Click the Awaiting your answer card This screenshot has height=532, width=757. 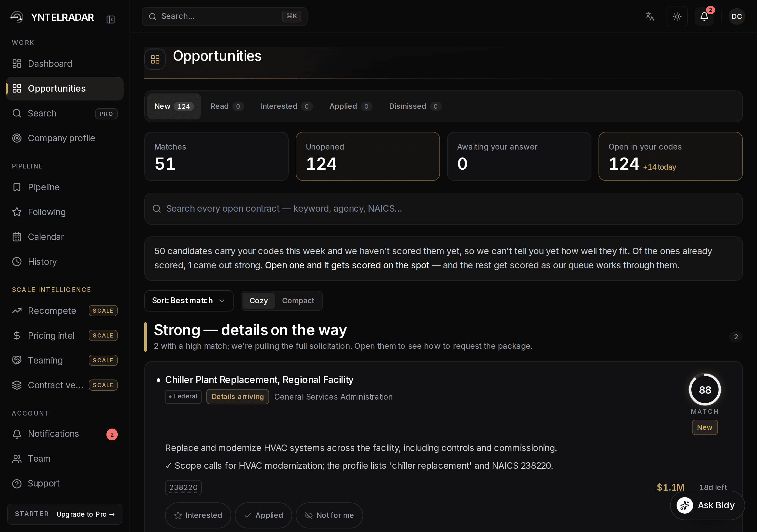pos(519,157)
